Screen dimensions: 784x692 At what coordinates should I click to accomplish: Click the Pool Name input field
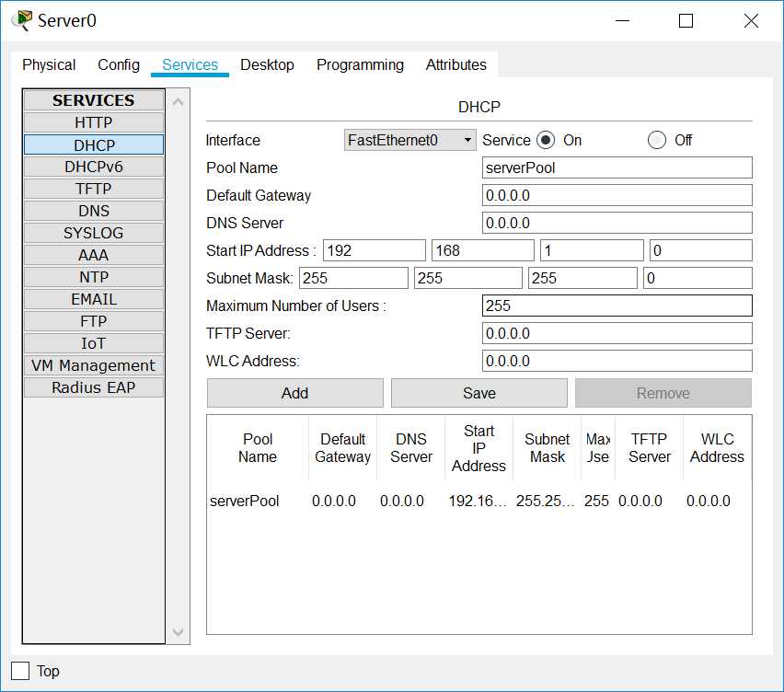tap(617, 167)
